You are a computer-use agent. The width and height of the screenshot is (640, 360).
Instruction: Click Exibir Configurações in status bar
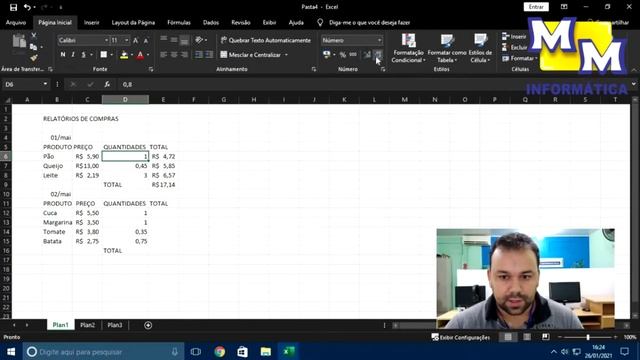(x=461, y=337)
